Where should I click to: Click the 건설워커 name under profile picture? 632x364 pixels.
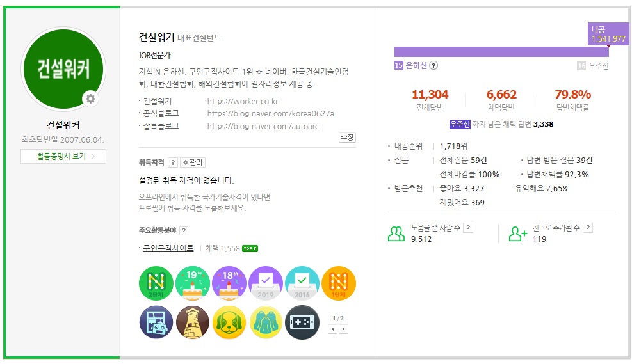(x=63, y=125)
